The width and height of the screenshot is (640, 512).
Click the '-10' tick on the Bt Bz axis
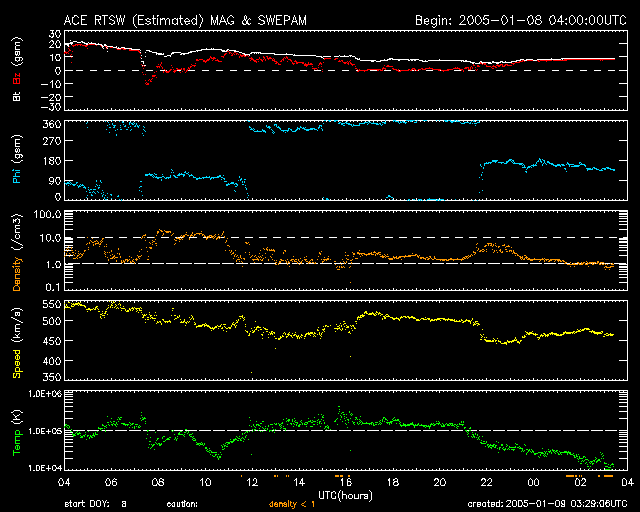[52, 84]
